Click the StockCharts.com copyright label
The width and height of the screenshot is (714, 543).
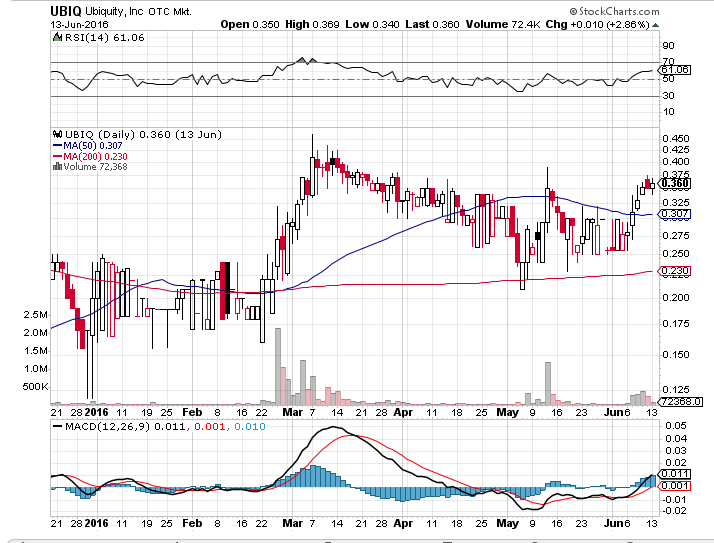(x=614, y=11)
